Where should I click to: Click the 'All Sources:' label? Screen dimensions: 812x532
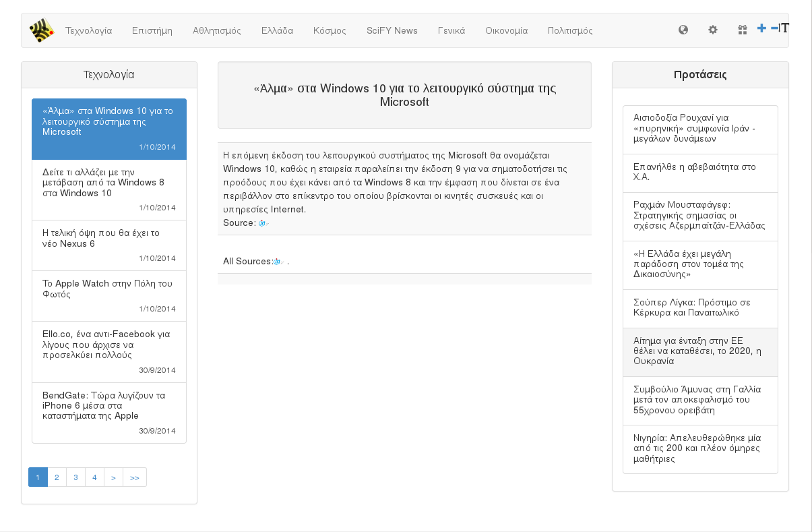click(247, 262)
